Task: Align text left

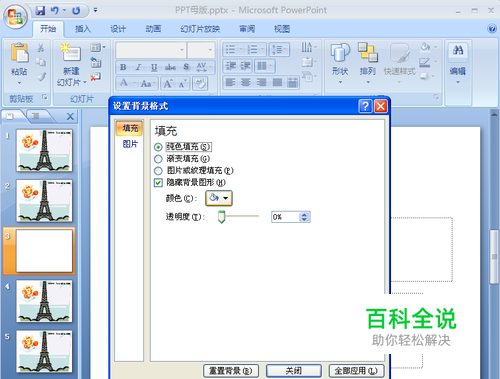Action: pos(230,82)
